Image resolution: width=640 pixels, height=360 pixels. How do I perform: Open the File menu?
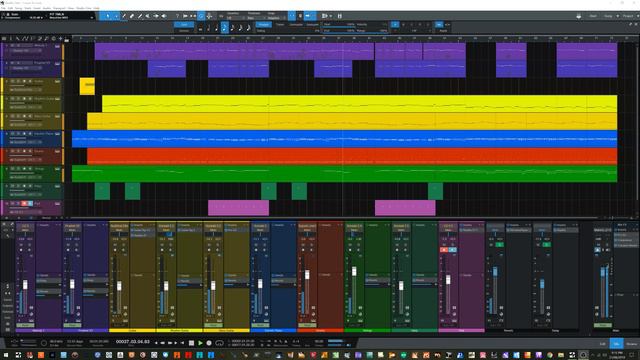3,8
